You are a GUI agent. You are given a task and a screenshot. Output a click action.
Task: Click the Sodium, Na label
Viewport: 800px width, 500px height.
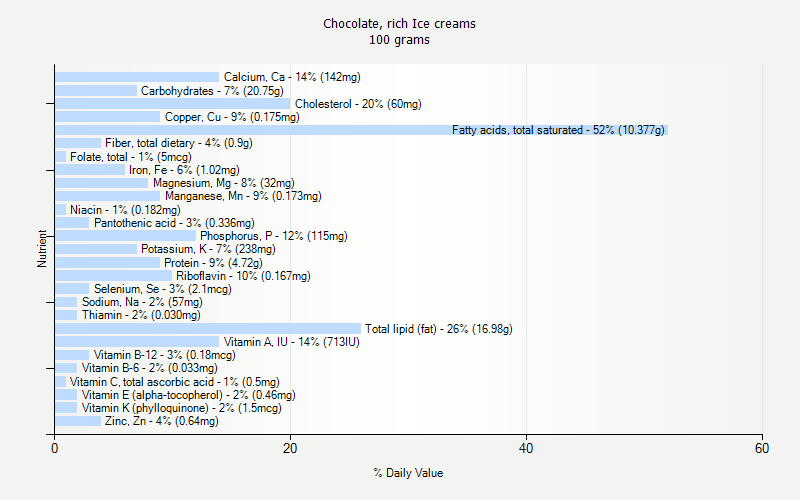142,302
